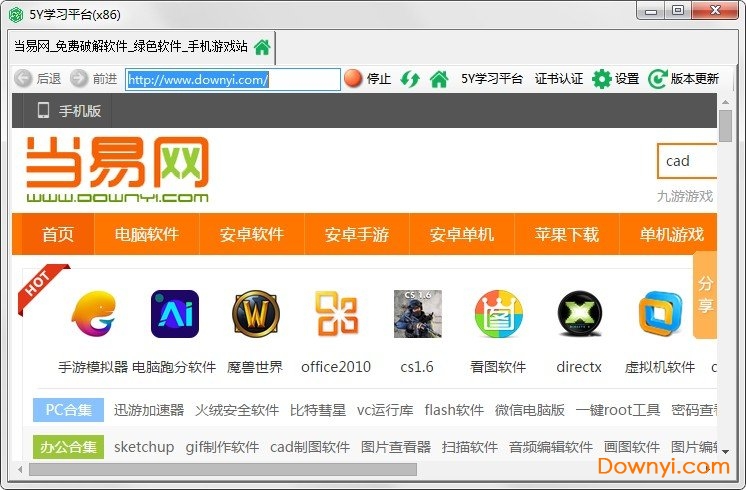Screen dimensions: 746x490
Task: Click the scroll left arrow
Action: tap(20, 470)
